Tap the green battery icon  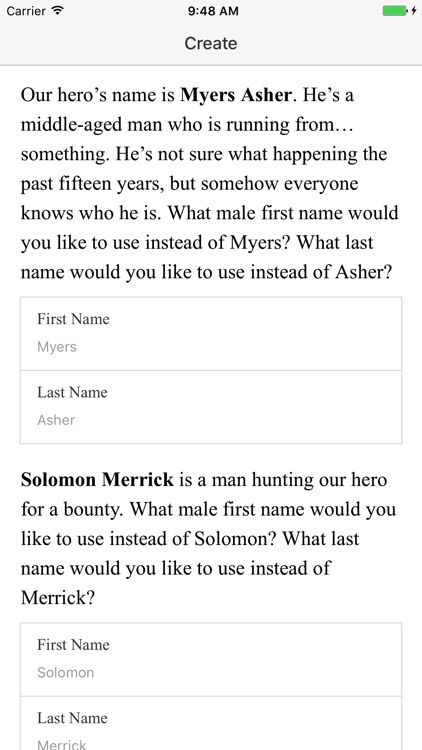tap(394, 11)
